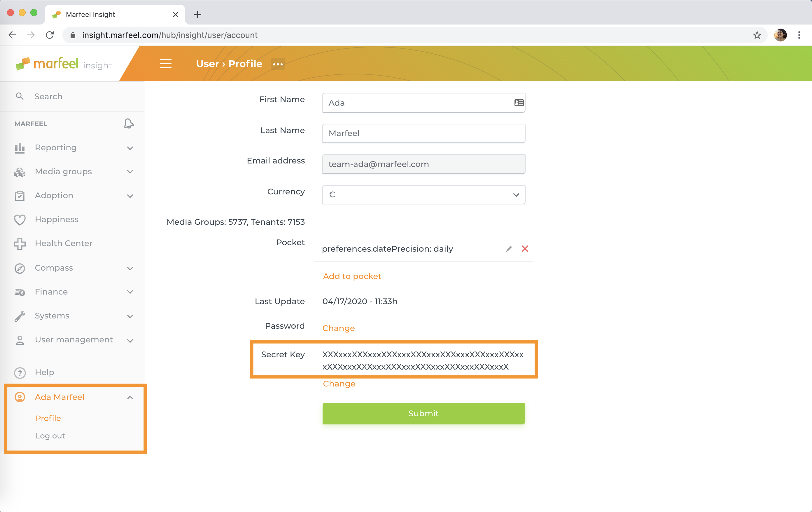Open Help in the sidebar
Viewport: 812px width, 512px height.
coord(45,372)
